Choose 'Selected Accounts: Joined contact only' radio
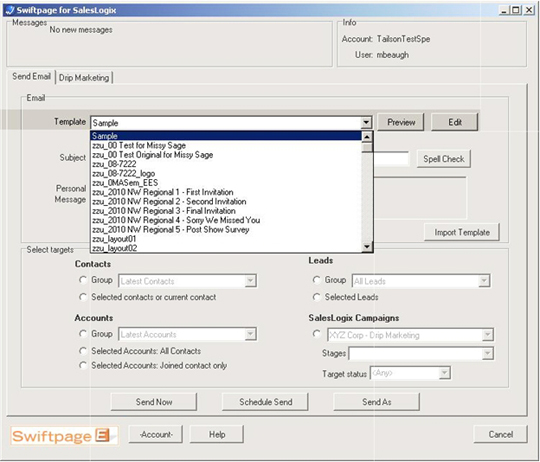This screenshot has width=540, height=462. 83,365
